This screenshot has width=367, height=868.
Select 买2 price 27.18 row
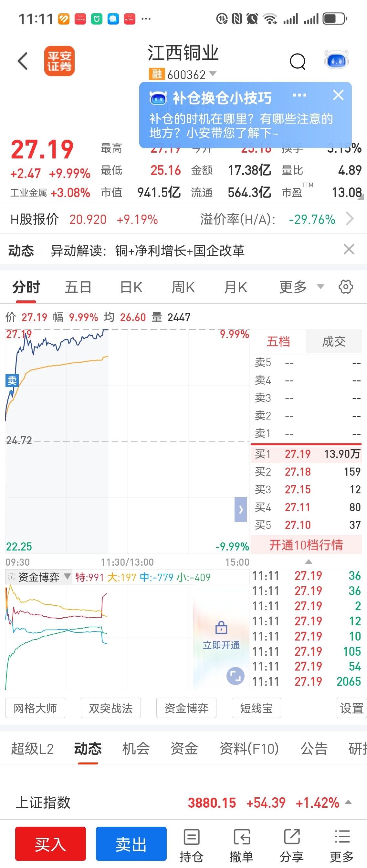306,471
